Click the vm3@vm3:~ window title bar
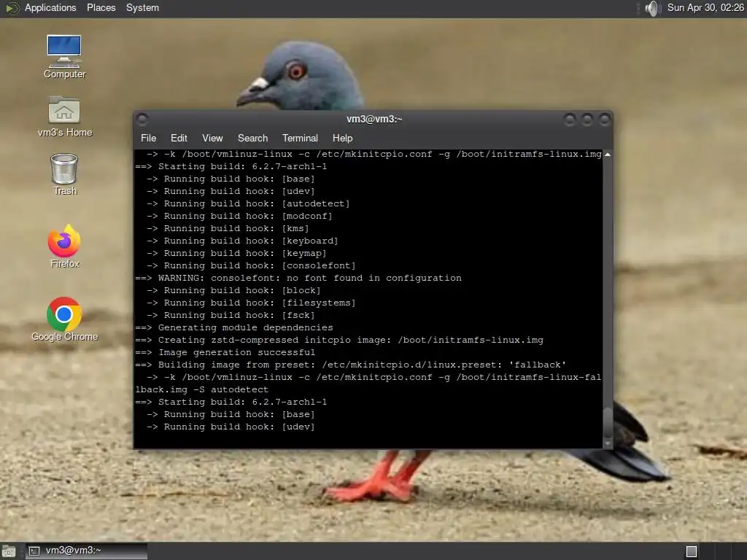 coord(374,119)
